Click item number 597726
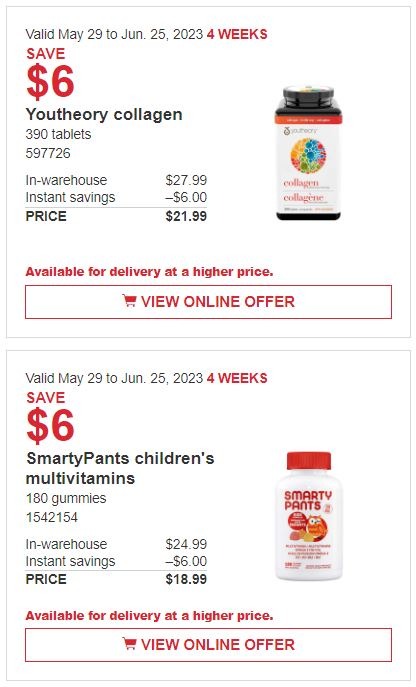416x687 pixels. (48, 153)
